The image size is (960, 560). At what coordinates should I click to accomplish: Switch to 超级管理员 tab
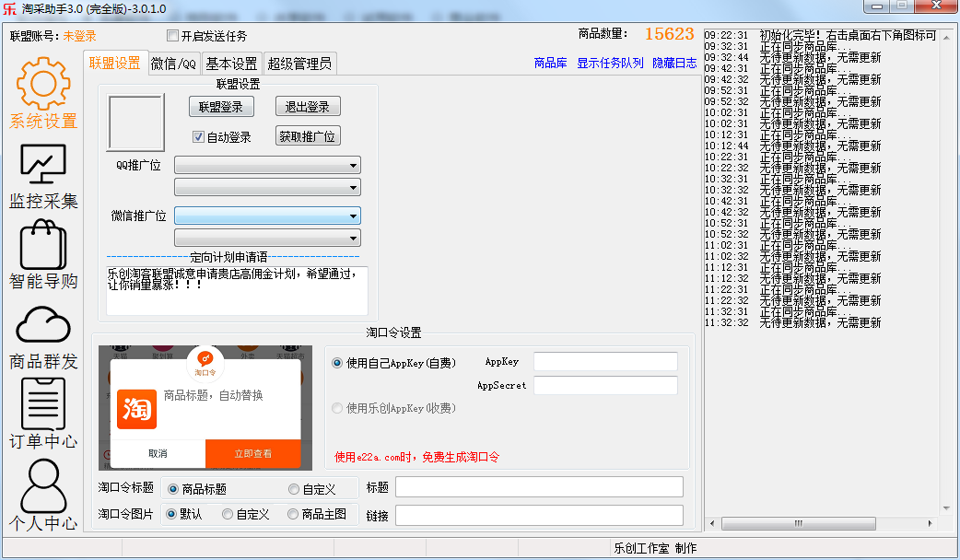(299, 64)
